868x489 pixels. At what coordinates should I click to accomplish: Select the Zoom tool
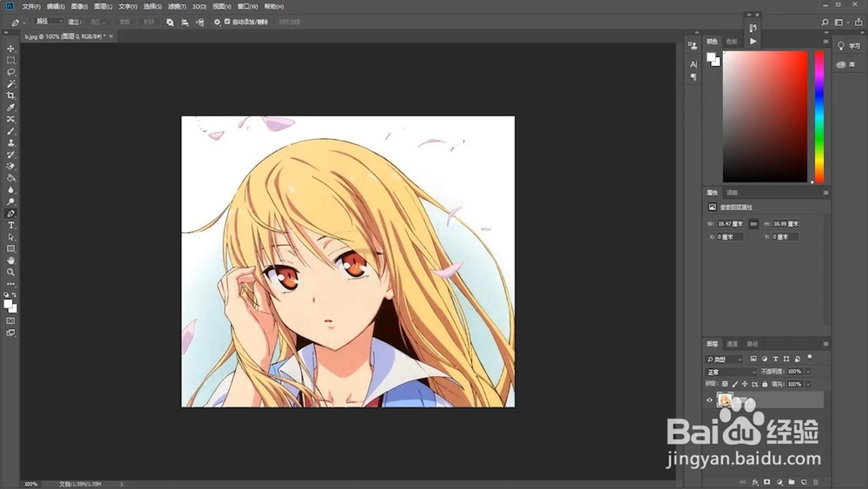tap(10, 272)
